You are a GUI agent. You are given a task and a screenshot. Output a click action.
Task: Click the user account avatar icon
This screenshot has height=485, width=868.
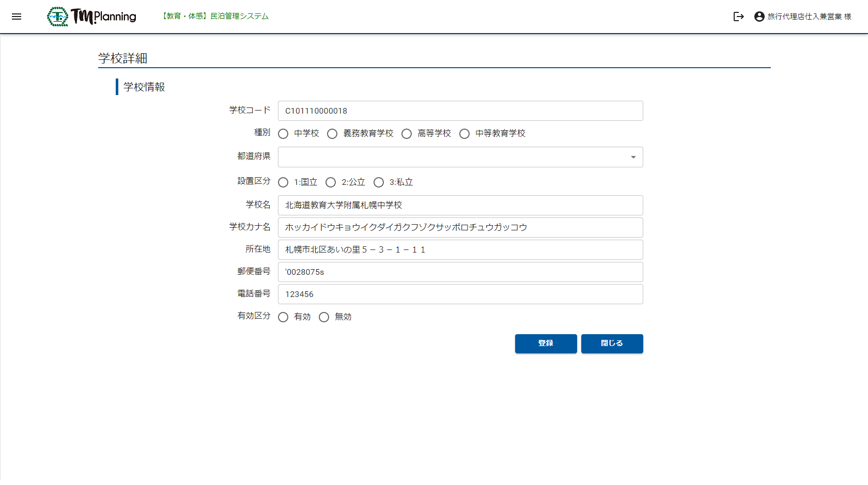[x=759, y=17]
